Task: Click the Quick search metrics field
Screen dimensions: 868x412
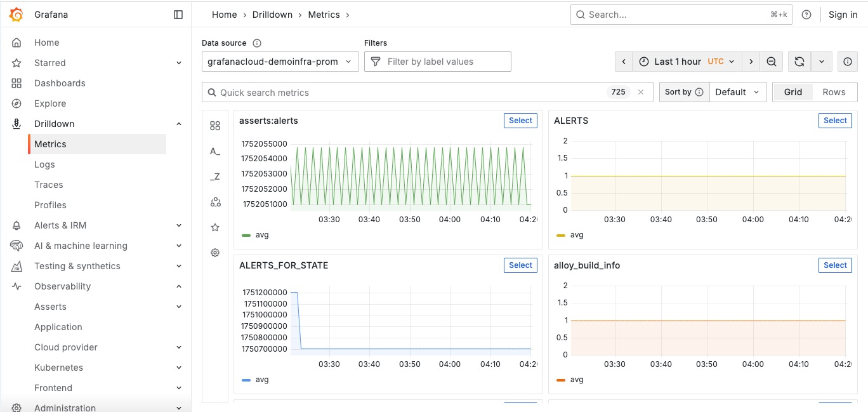Action: (428, 92)
